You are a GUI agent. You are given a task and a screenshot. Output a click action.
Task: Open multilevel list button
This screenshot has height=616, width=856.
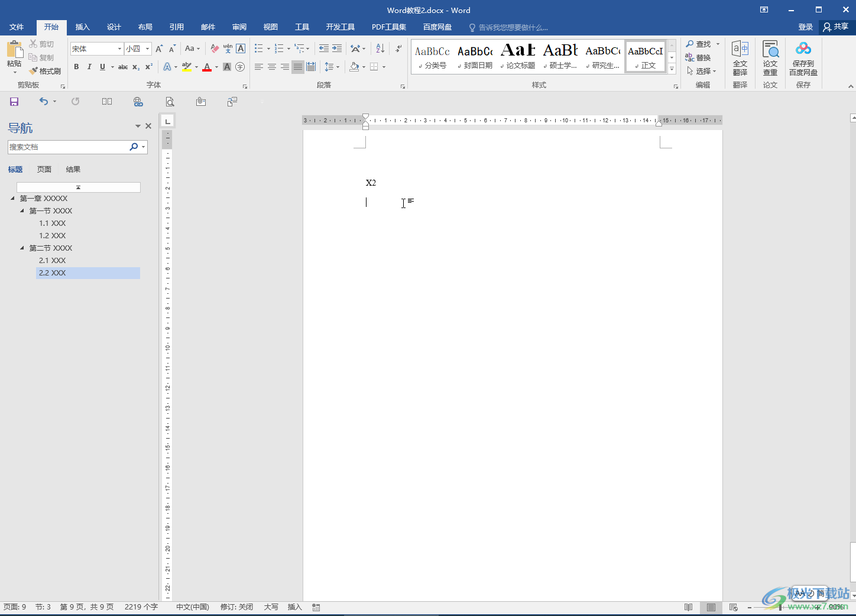click(x=300, y=48)
